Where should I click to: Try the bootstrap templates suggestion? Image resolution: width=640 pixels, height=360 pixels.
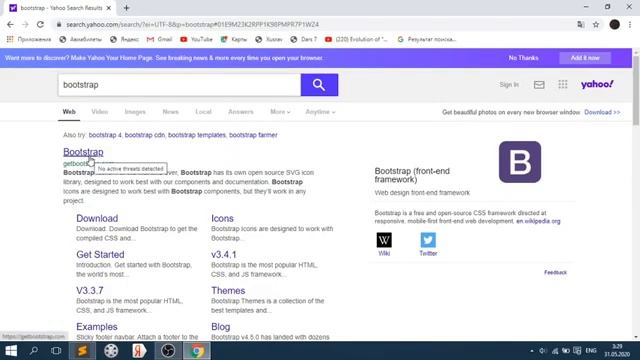coord(197,135)
